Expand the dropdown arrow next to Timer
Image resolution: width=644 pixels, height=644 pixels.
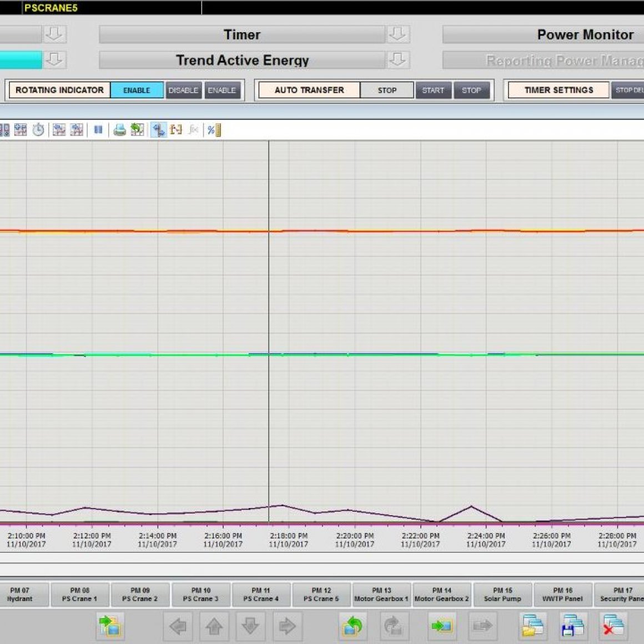click(398, 34)
